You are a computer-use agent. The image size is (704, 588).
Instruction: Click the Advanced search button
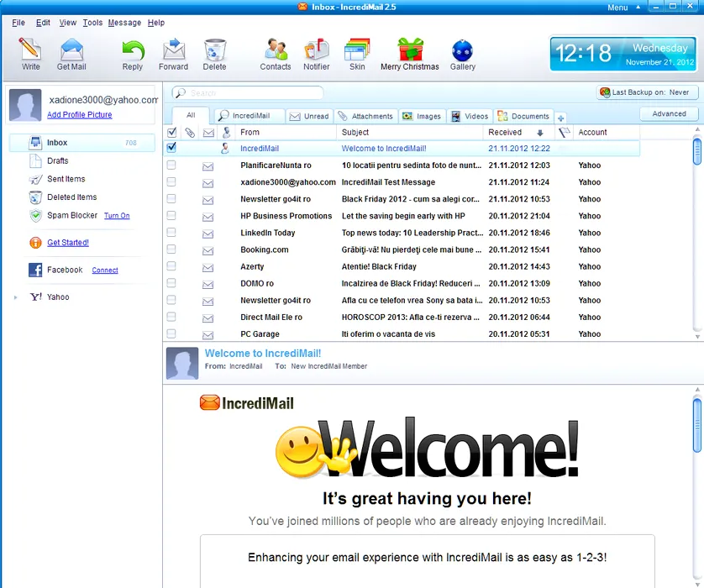tap(669, 114)
